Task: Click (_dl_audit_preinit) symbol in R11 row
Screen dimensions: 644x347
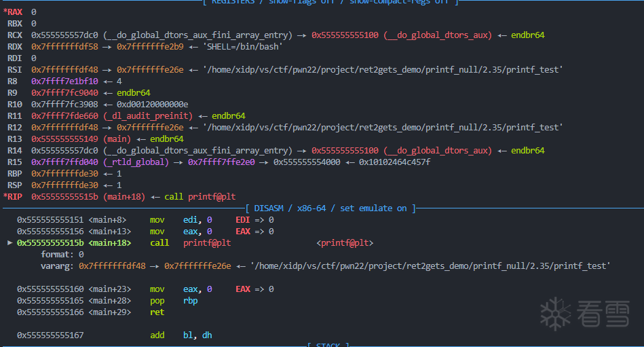Action: [x=148, y=115]
